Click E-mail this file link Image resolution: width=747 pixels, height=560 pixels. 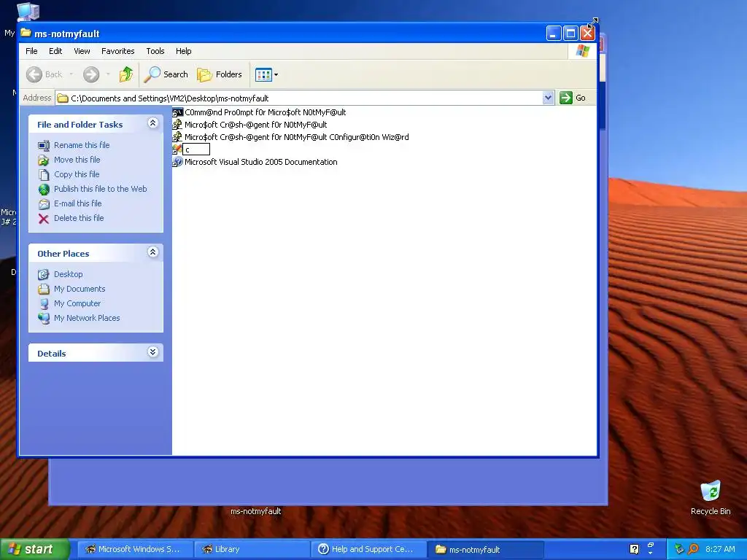click(x=77, y=203)
